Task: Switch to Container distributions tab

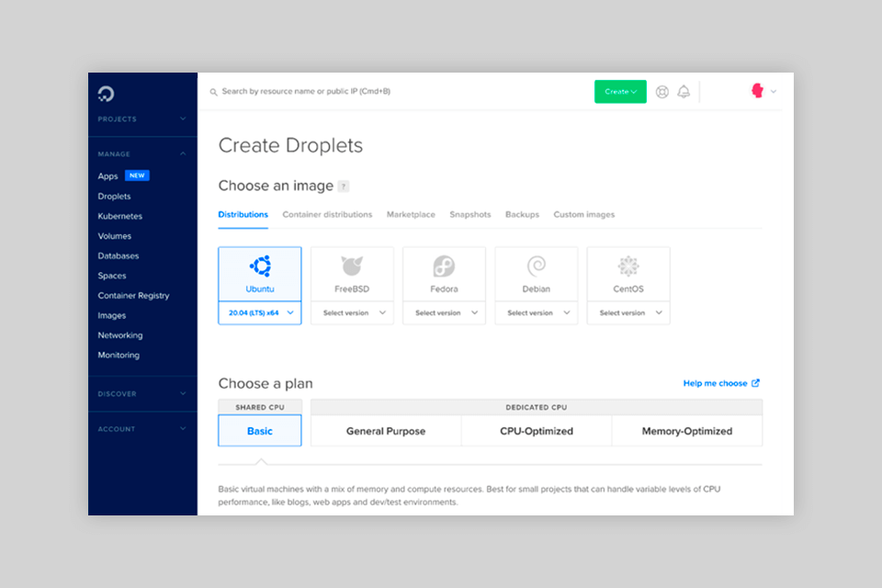Action: click(327, 214)
